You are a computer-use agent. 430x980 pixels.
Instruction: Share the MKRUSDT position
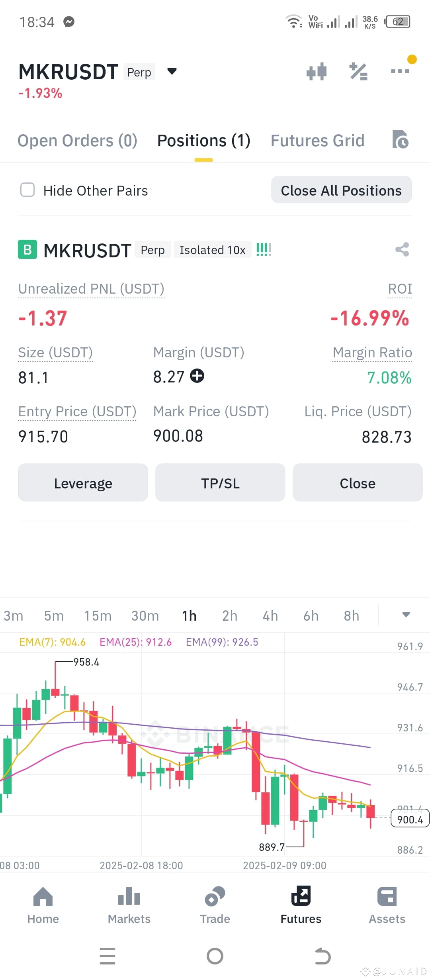(402, 250)
